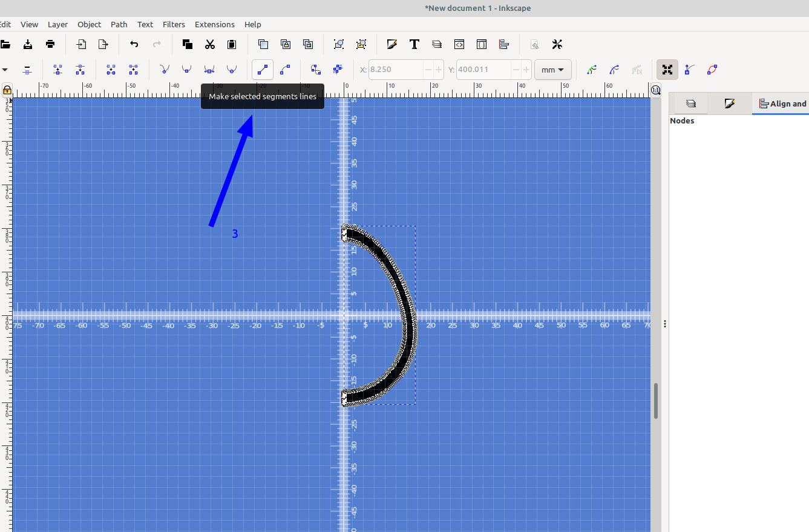Click the Duplicate objects icon
Image resolution: width=809 pixels, height=532 pixels.
pos(263,44)
